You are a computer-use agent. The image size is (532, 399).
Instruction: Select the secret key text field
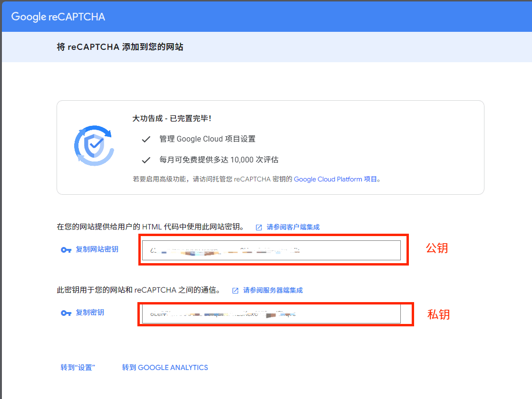(x=271, y=314)
